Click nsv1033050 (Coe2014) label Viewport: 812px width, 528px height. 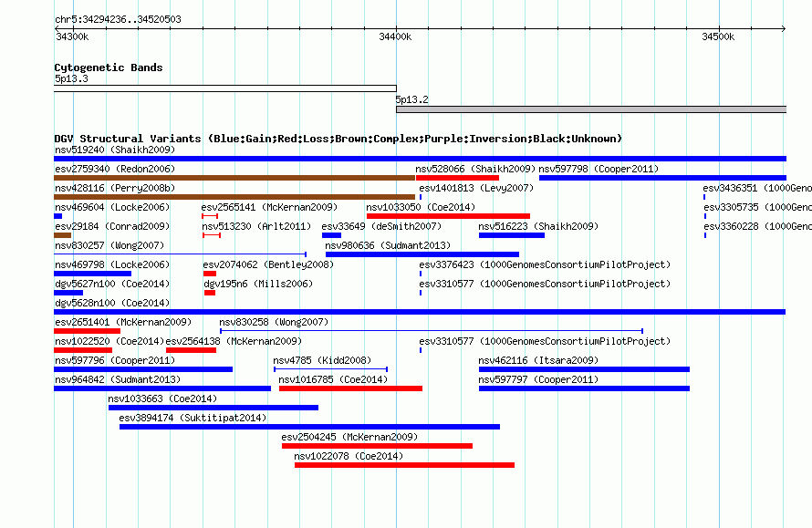coord(421,207)
